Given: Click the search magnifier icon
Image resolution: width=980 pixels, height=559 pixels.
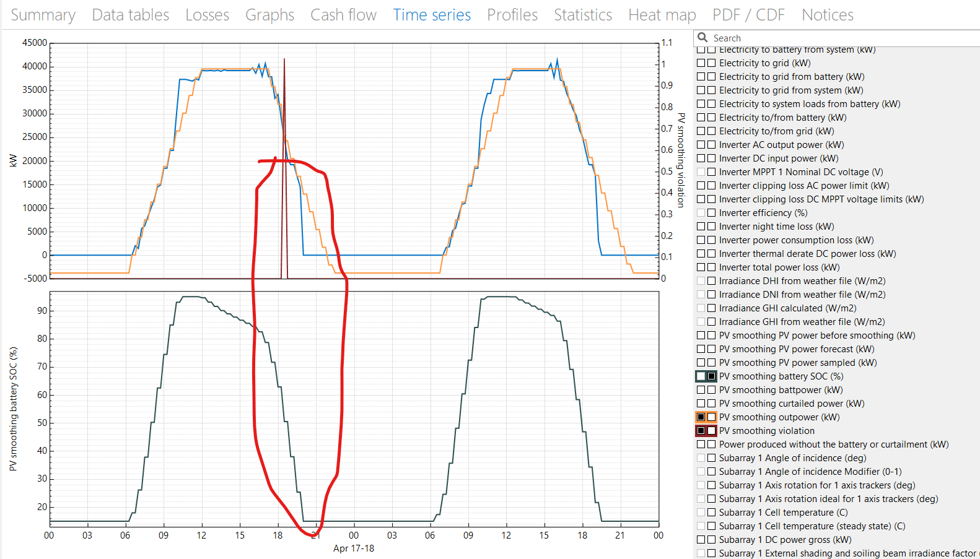Looking at the screenshot, I should [x=702, y=38].
